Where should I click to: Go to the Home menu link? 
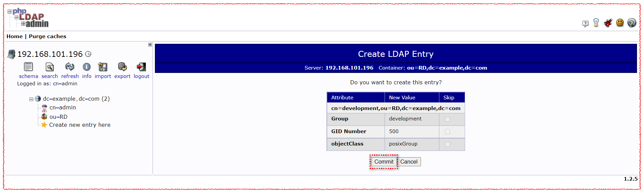[x=15, y=36]
